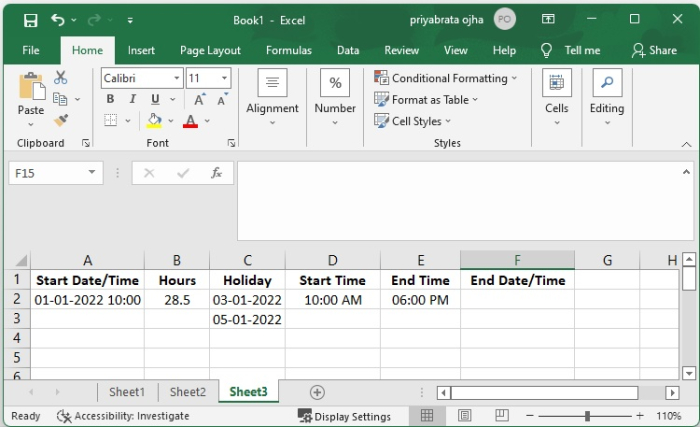Undo the last action
Image resolution: width=700 pixels, height=427 pixels.
58,20
